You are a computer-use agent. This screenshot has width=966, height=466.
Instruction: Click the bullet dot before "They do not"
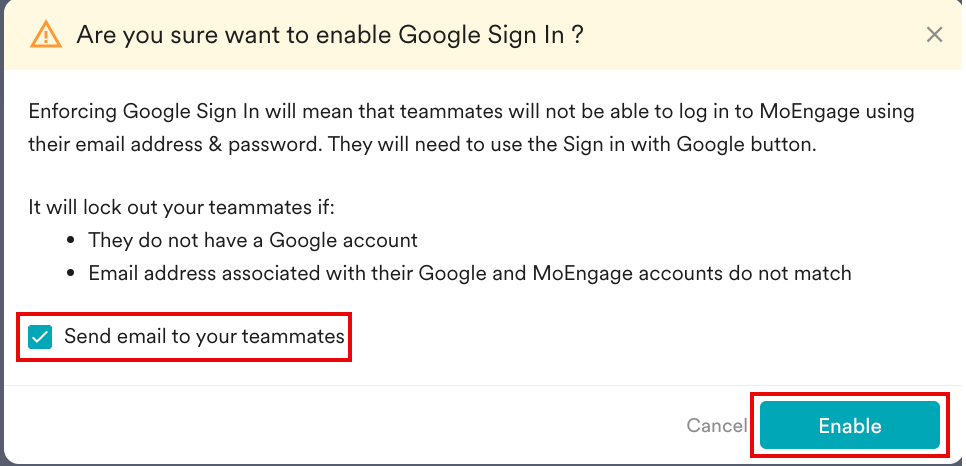point(72,241)
